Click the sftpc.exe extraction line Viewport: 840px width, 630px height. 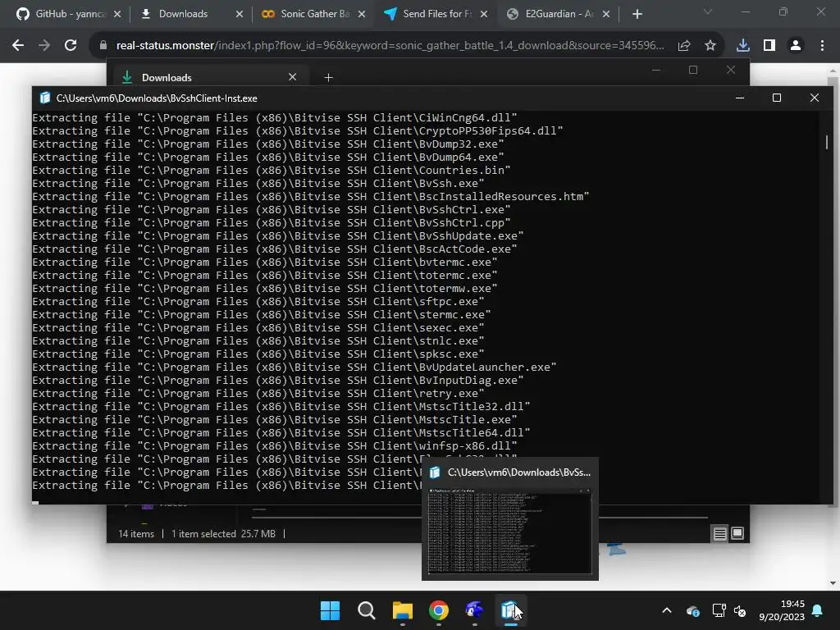pos(258,302)
